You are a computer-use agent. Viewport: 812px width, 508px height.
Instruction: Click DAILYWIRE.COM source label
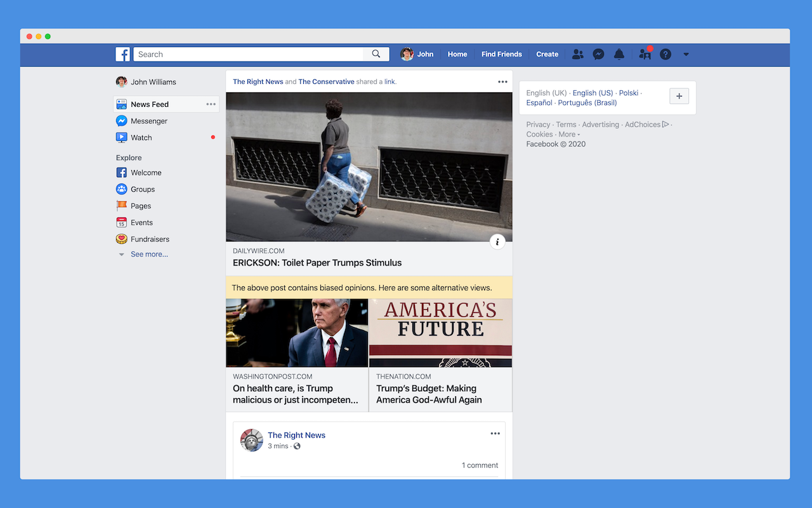[258, 251]
